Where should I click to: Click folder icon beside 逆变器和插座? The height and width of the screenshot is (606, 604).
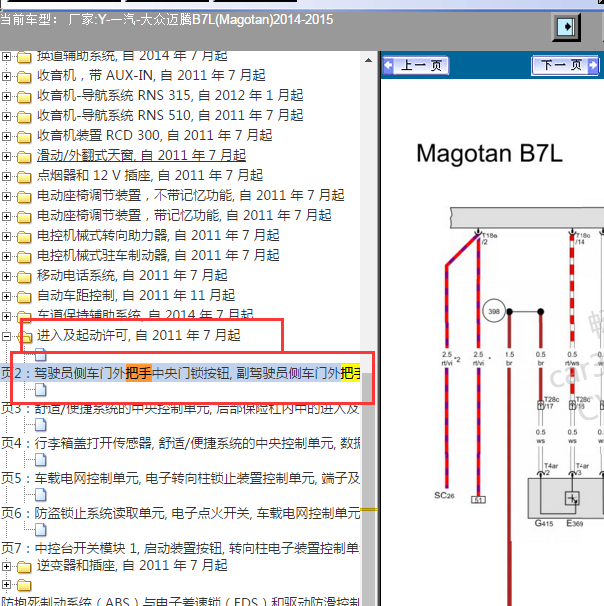(24, 567)
